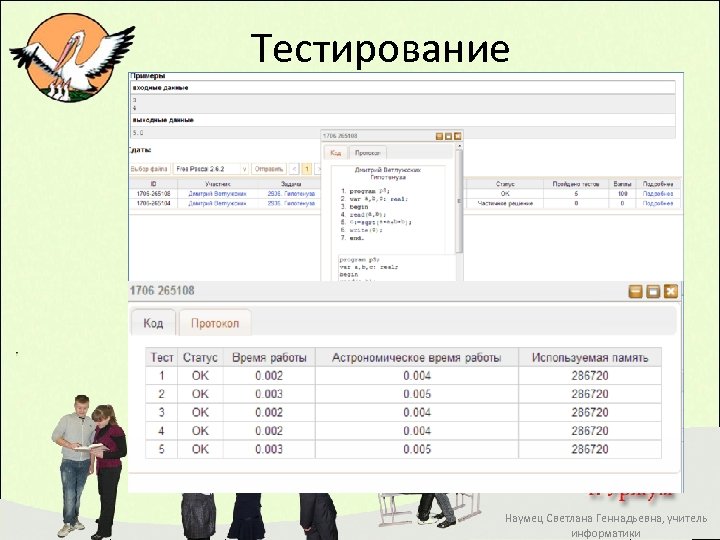Maximize the large 1706 265108 protocol window

point(653,291)
